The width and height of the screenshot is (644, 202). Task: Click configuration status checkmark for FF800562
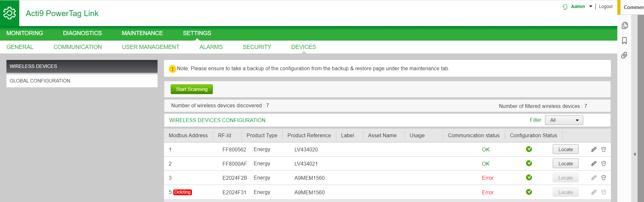pos(529,149)
